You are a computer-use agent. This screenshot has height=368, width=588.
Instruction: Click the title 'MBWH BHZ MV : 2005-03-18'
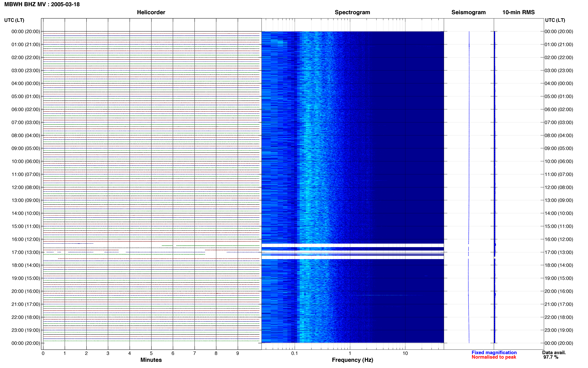pyautogui.click(x=42, y=4)
